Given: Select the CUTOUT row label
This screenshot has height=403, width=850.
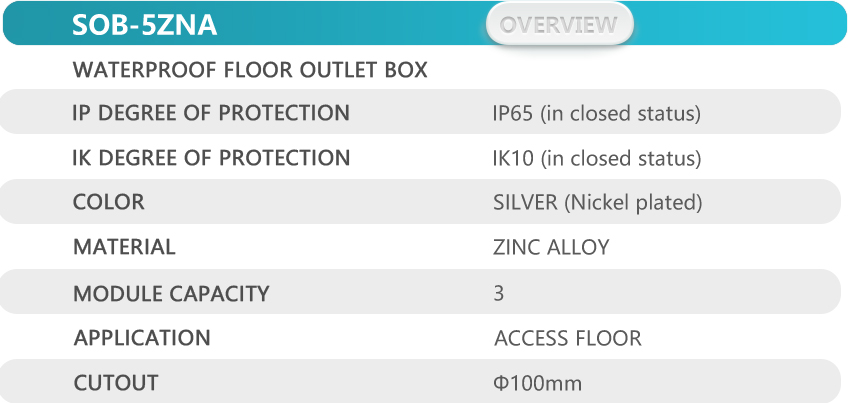Looking at the screenshot, I should click(x=116, y=383).
